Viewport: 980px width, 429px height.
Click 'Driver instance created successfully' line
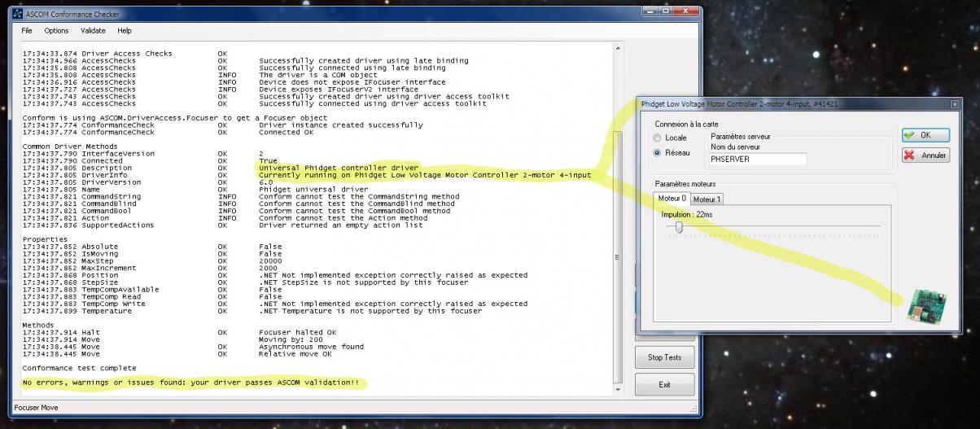tap(341, 125)
